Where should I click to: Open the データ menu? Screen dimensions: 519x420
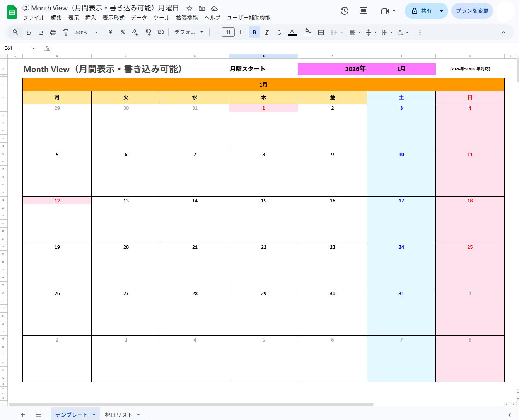[138, 17]
